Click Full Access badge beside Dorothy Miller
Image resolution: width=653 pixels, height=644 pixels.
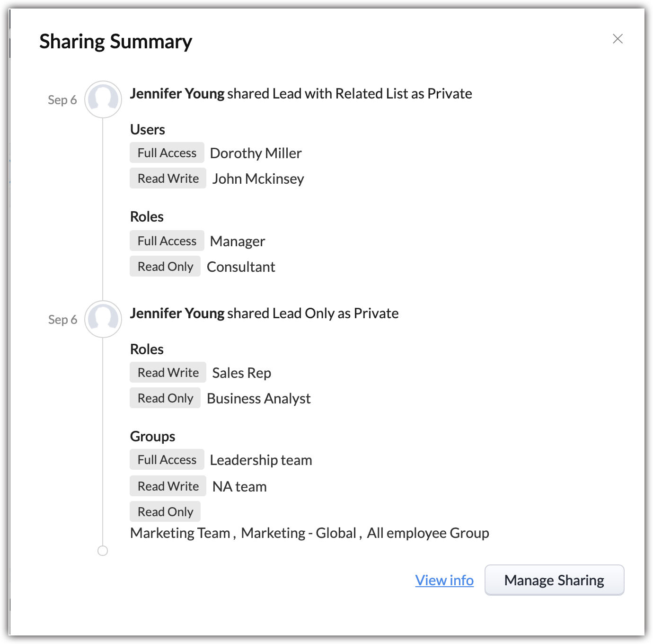click(x=167, y=153)
